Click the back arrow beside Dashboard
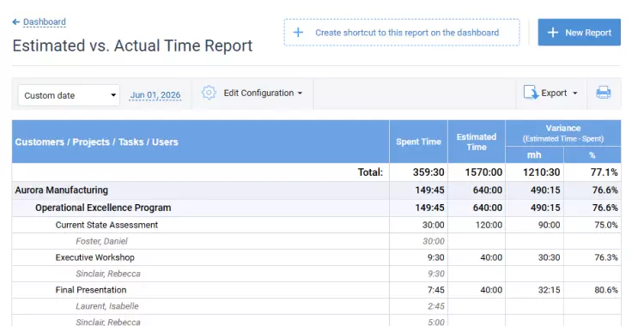This screenshot has height=326, width=644. coord(16,21)
